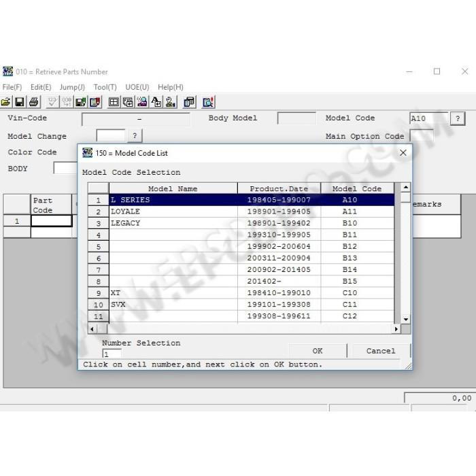Open the Jump(J) menu

tap(72, 87)
